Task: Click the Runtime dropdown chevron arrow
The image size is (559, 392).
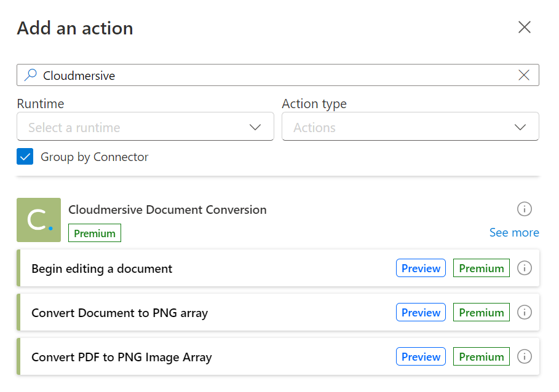Action: pos(255,127)
